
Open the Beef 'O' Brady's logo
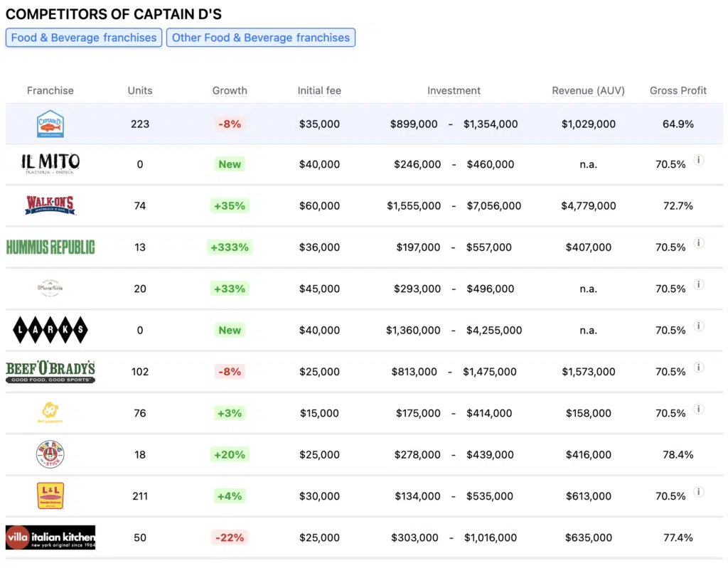[50, 371]
